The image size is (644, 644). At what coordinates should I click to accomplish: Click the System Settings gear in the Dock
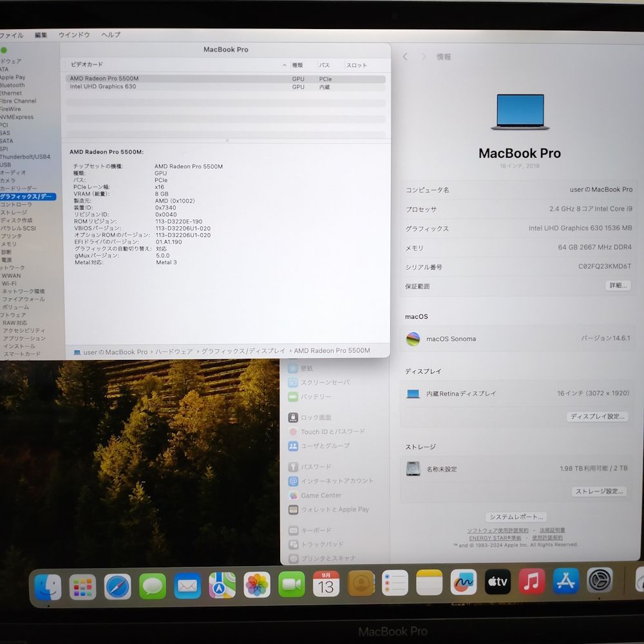point(600,580)
